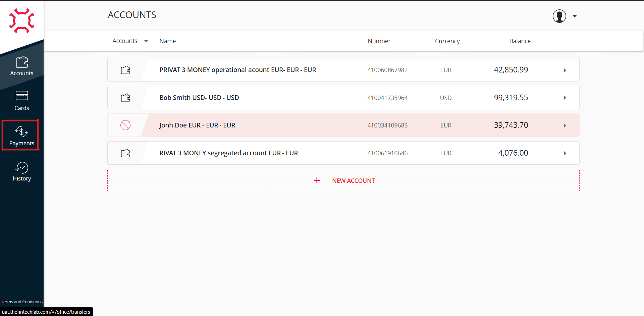644x316 pixels.
Task: Click balance 99,319.55
Action: pos(511,98)
